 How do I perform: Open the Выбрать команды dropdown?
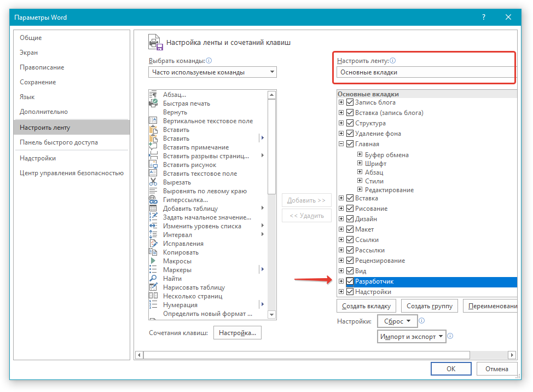(x=212, y=72)
